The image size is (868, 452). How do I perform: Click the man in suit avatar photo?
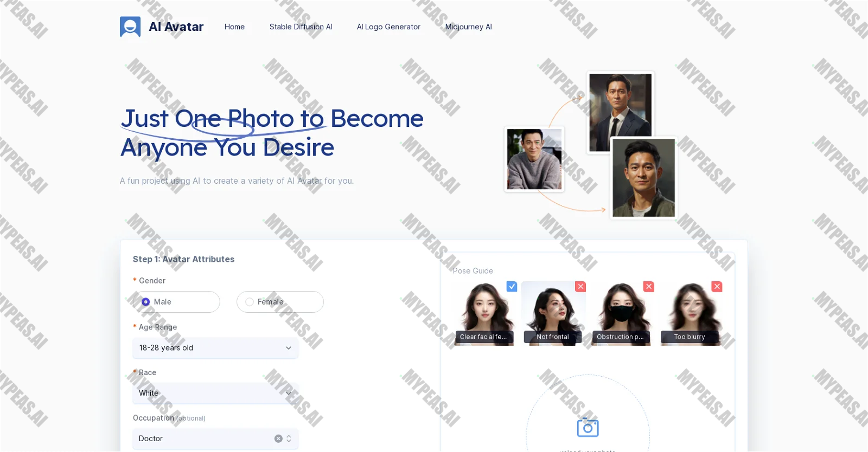(621, 113)
